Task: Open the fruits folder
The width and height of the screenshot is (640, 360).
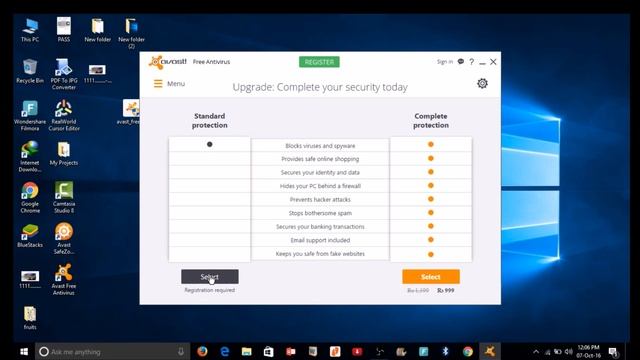Action: pos(30,318)
